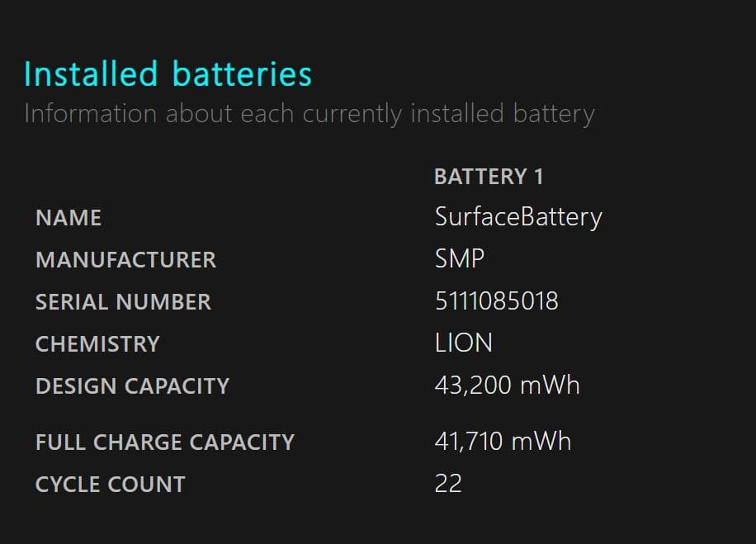The image size is (756, 544).
Task: Click the CYCLE COUNT row label
Action: (x=110, y=485)
